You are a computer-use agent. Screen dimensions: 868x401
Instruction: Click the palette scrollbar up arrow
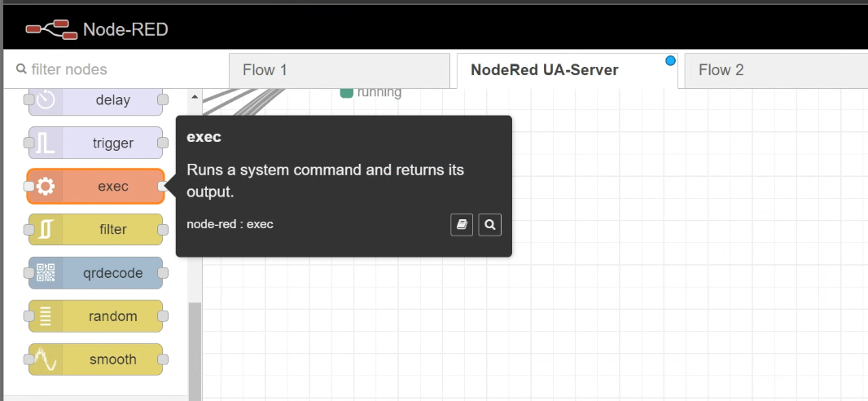click(x=195, y=96)
